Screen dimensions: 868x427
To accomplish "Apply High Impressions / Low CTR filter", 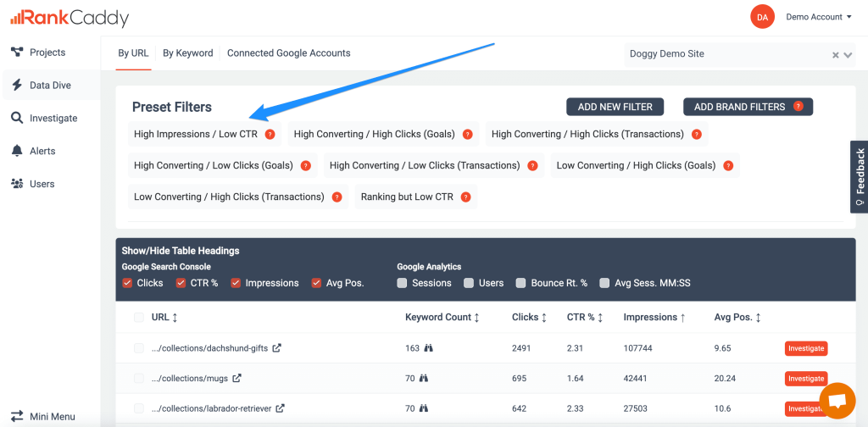I will coord(196,134).
